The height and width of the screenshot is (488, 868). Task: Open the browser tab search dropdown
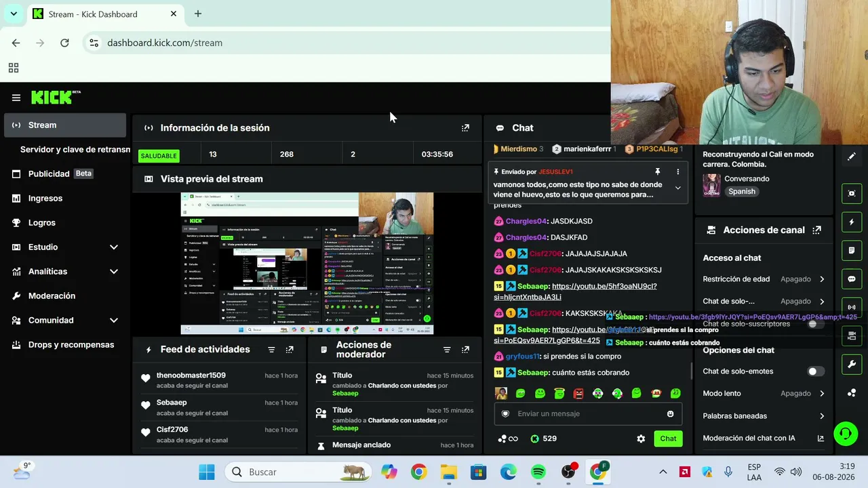coord(14,14)
